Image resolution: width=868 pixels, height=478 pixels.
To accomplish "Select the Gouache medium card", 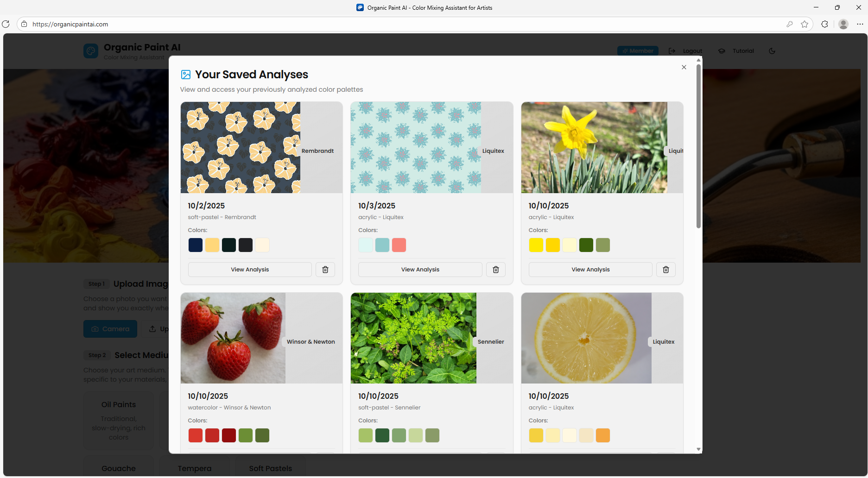I will point(118,468).
